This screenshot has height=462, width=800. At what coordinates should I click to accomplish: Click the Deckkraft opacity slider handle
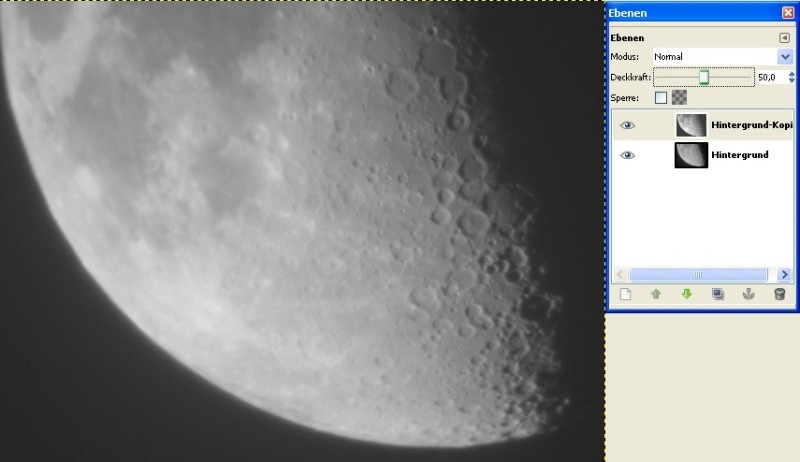tap(704, 77)
